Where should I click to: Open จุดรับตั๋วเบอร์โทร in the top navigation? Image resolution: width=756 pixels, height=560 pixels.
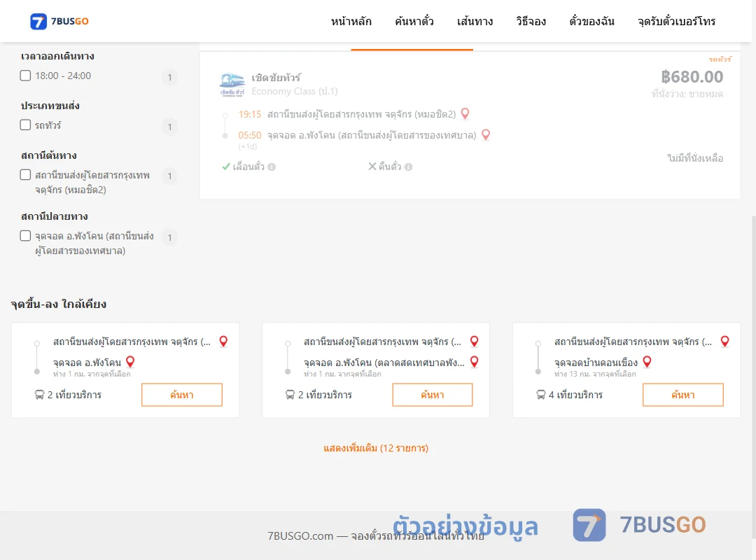(676, 21)
